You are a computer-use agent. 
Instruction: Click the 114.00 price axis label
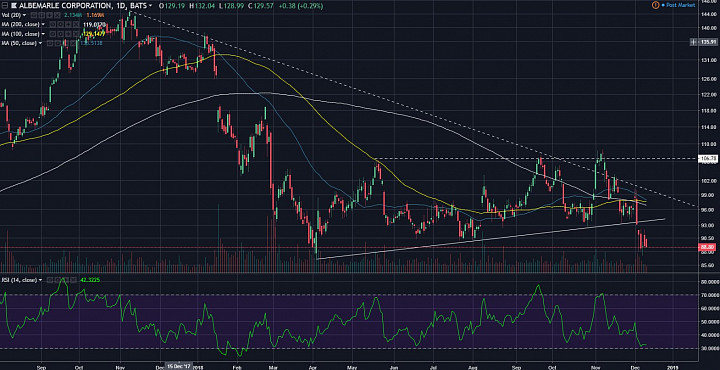709,127
